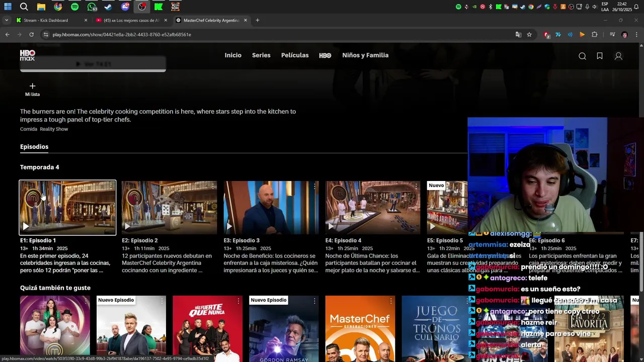Open options on MasterChef Generaciones poster

click(391, 301)
